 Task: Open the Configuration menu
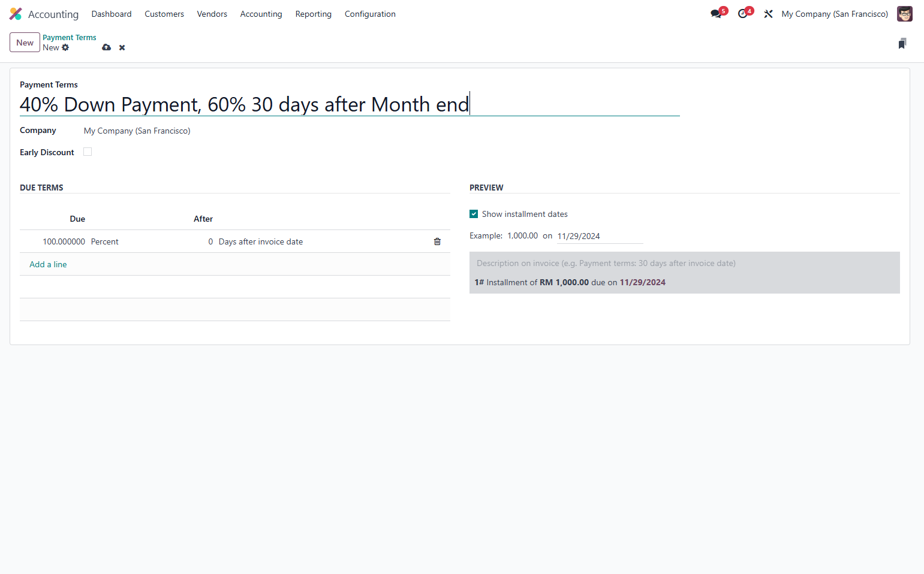[370, 14]
